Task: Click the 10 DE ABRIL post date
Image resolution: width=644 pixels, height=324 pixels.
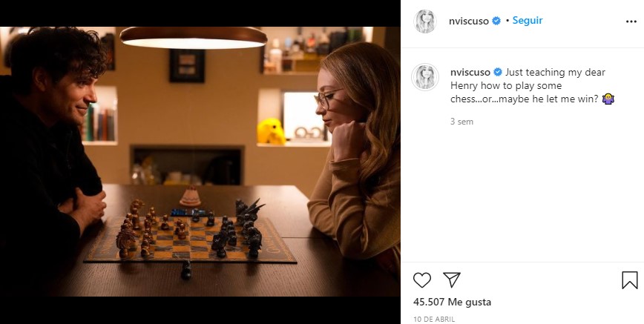Action: click(434, 319)
